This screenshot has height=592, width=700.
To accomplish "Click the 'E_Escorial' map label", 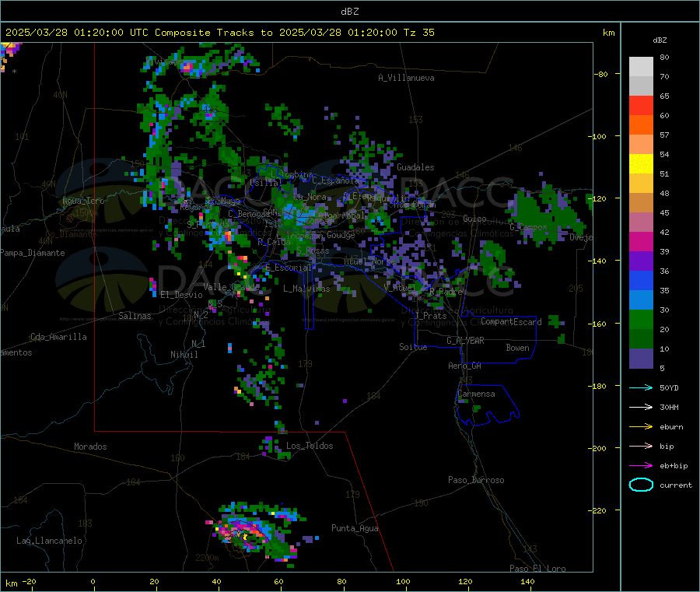I will pyautogui.click(x=289, y=268).
